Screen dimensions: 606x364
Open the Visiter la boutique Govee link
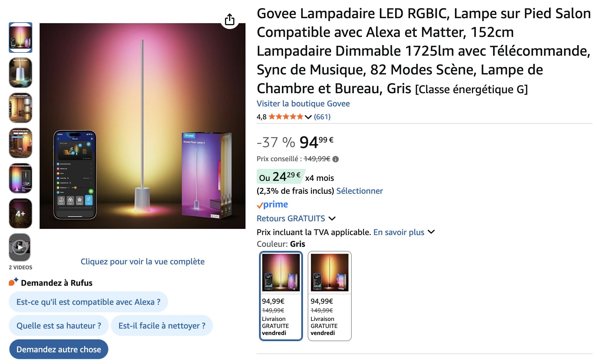pos(303,104)
